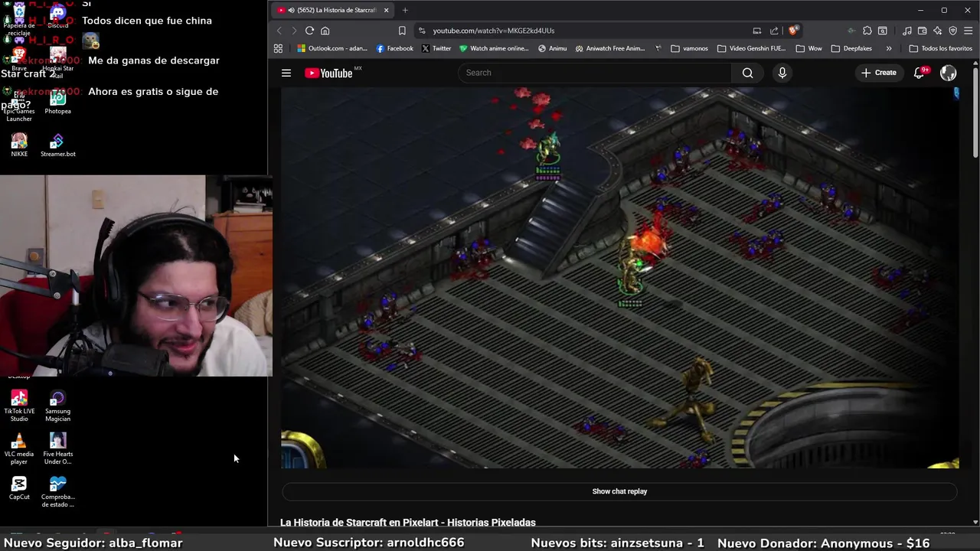
Task: Open the Animu bookmark
Action: tap(552, 48)
